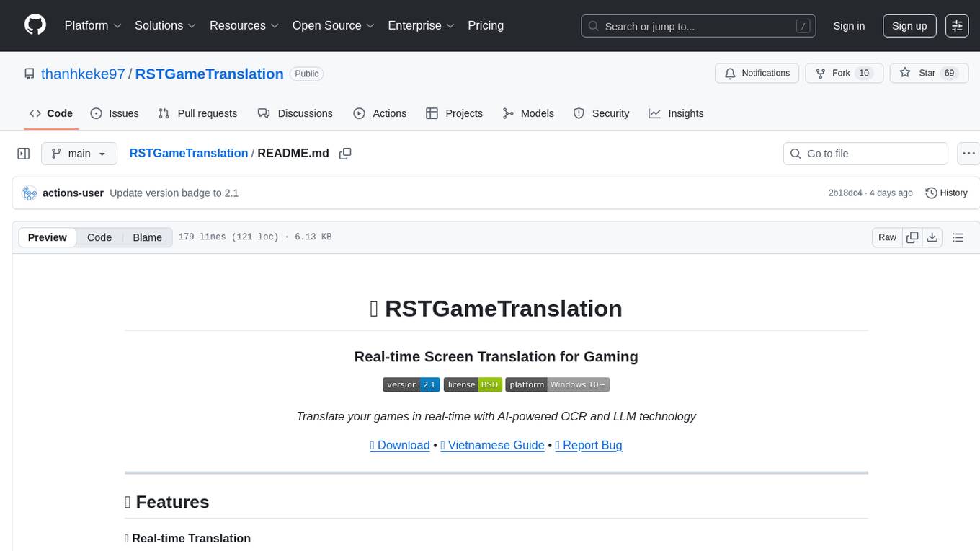Copy raw file contents icon
Viewport: 980px width, 551px height.
[912, 237]
